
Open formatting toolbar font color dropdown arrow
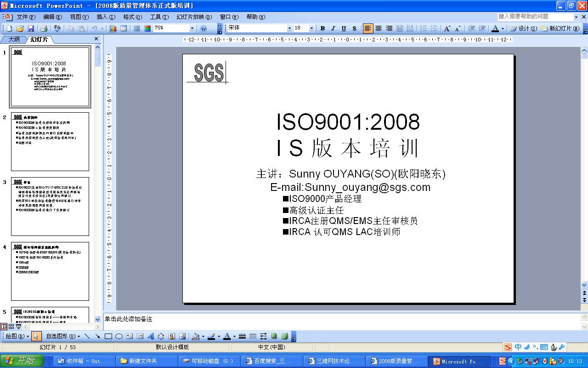click(x=503, y=29)
